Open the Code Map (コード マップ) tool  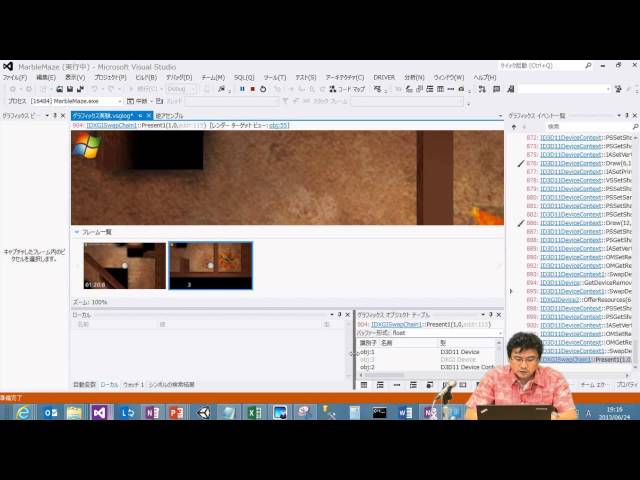click(347, 89)
